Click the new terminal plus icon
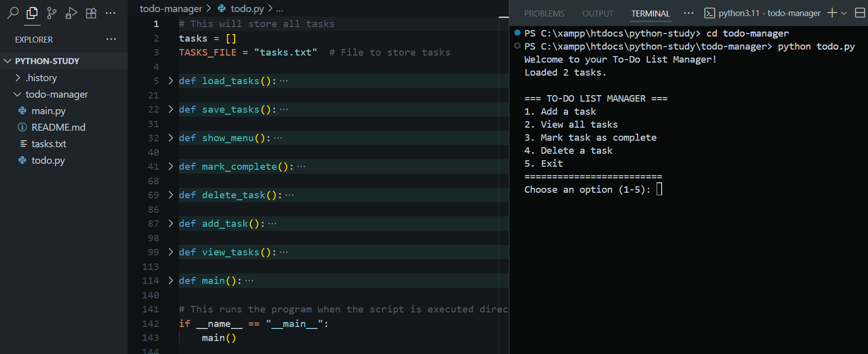Image resolution: width=868 pixels, height=354 pixels. pyautogui.click(x=832, y=13)
